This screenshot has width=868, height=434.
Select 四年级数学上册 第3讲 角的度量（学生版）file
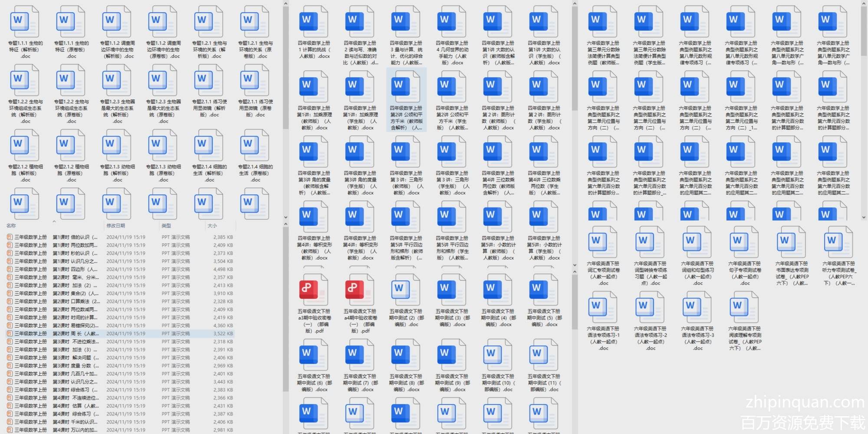[360, 166]
